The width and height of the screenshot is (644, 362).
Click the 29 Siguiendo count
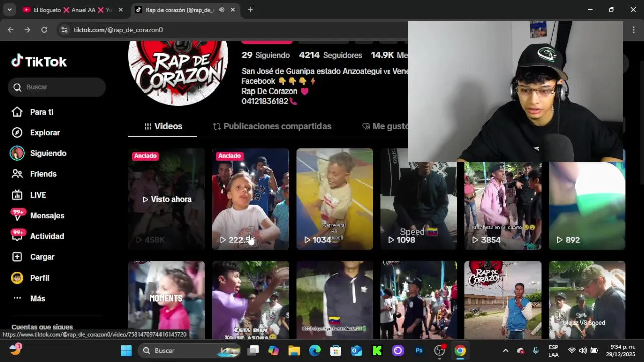(266, 55)
